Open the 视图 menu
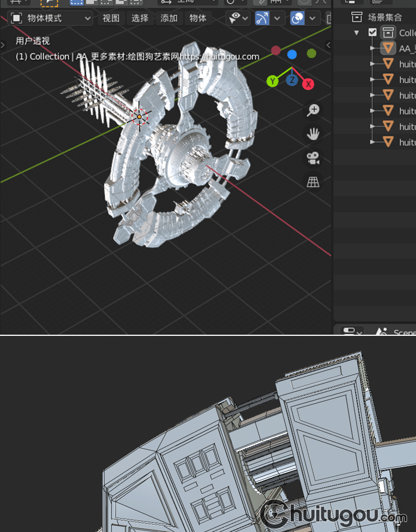This screenshot has height=532, width=416. click(x=111, y=18)
